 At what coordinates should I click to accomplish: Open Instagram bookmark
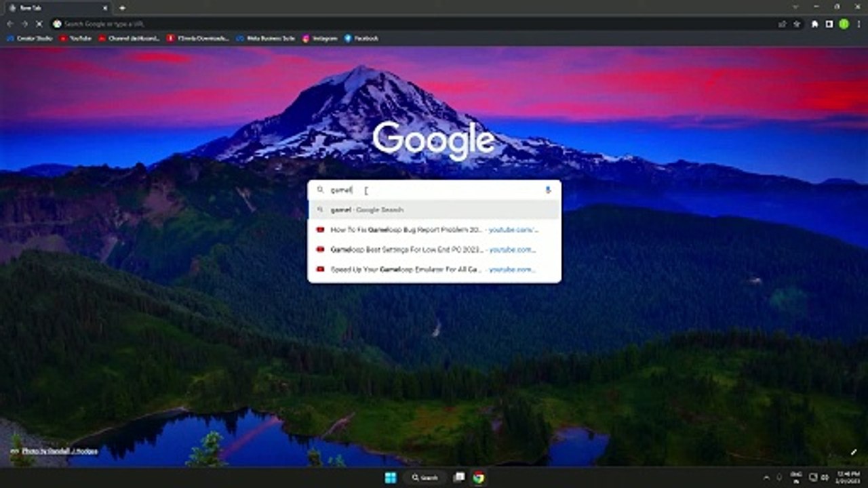(x=320, y=39)
